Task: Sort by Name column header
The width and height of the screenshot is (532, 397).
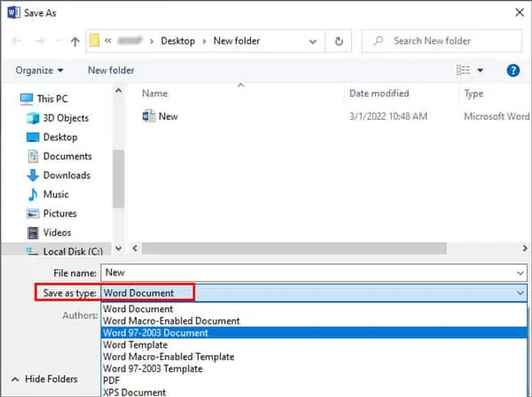Action: pos(154,93)
